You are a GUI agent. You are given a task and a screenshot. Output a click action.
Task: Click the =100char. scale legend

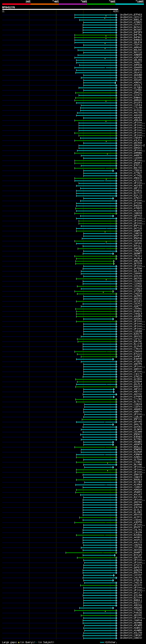108,642
